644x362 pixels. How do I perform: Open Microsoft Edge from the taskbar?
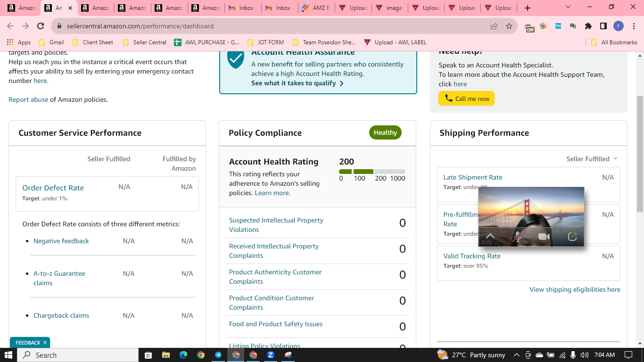point(183,355)
